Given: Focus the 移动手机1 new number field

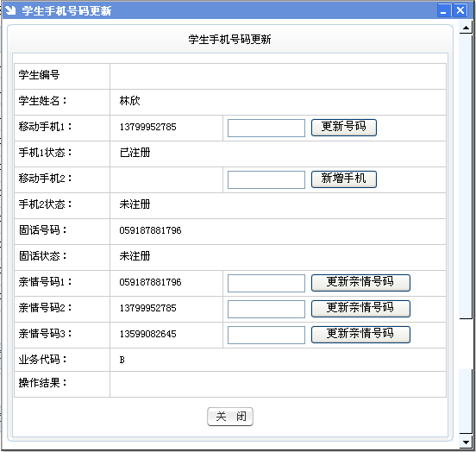Looking at the screenshot, I should pos(266,128).
